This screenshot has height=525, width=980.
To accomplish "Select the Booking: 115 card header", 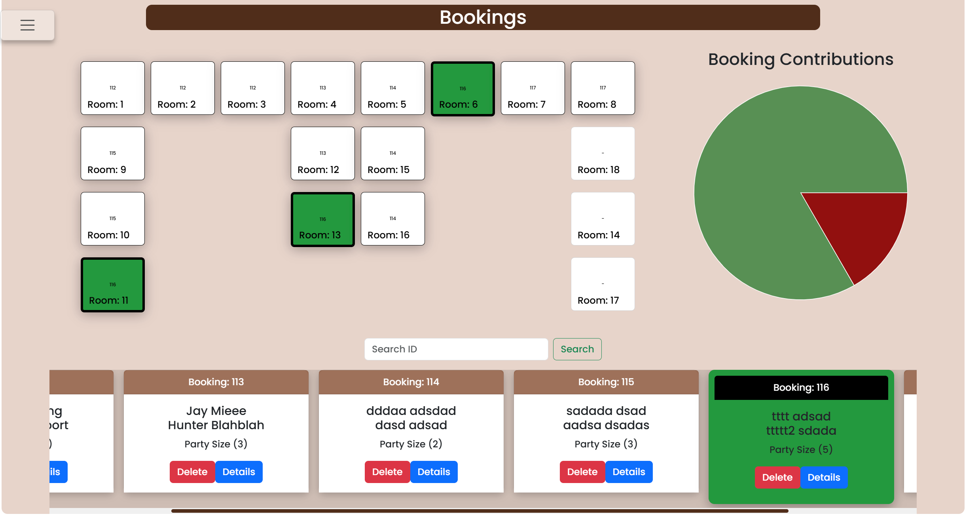I will click(x=606, y=382).
